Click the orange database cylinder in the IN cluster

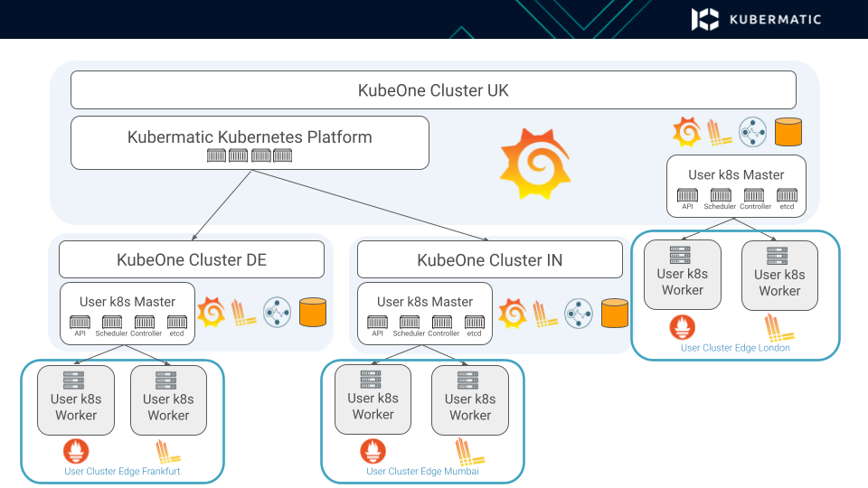pos(614,313)
